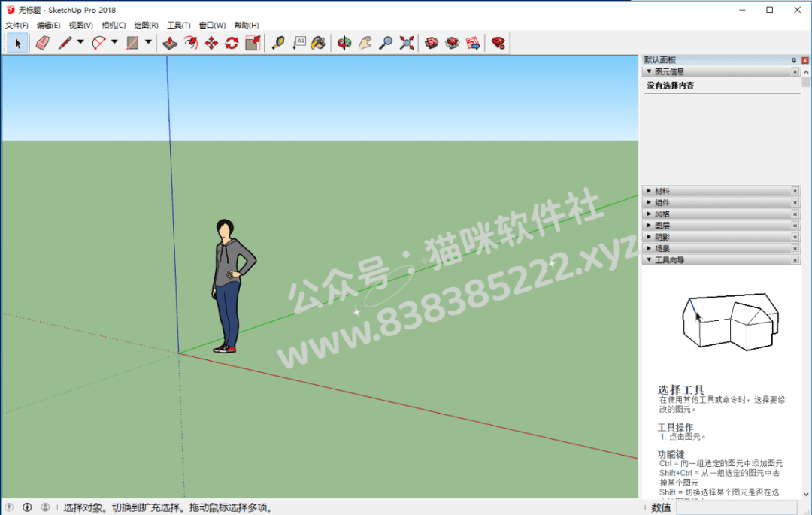Choose the Arc drawing tool
The height and width of the screenshot is (515, 812).
pyautogui.click(x=98, y=43)
